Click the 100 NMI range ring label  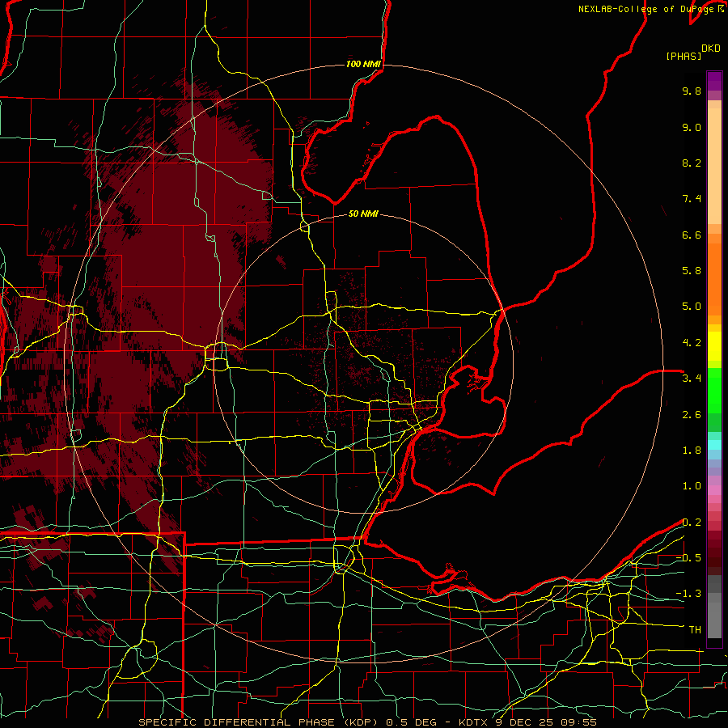363,64
